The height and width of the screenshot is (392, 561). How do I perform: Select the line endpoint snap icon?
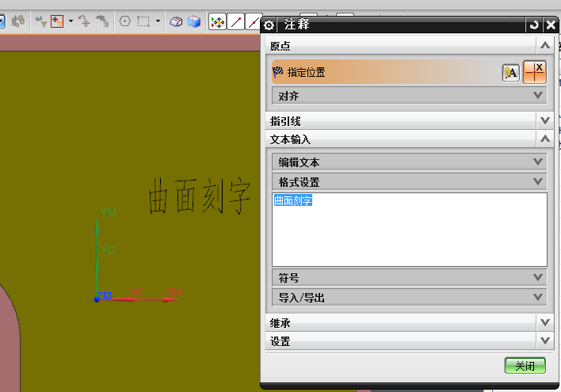coord(236,22)
